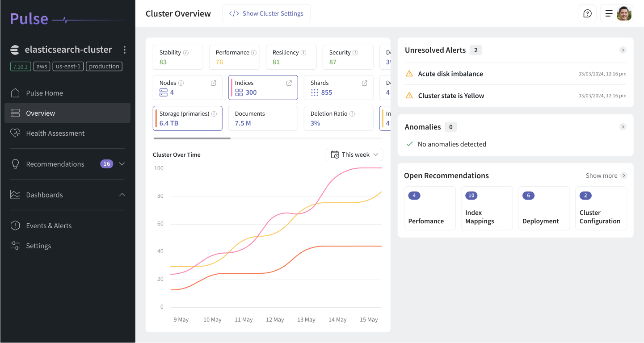644x343 pixels.
Task: Open Settings from sidebar
Action: [67, 246]
